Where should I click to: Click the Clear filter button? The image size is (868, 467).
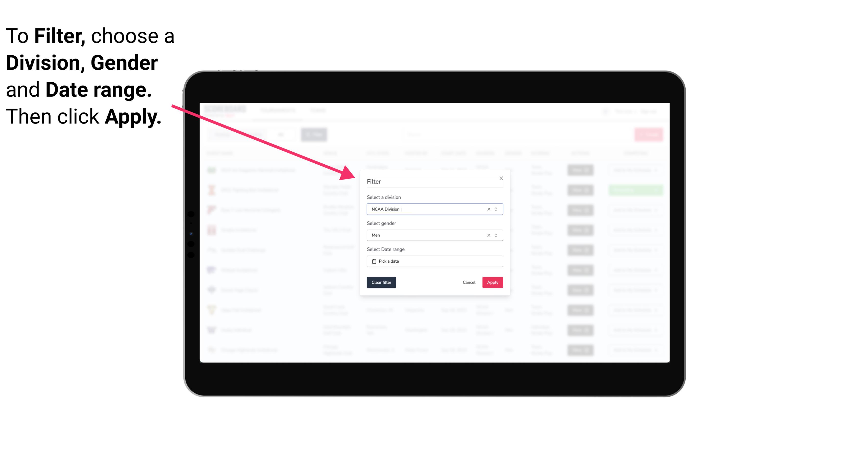381,283
